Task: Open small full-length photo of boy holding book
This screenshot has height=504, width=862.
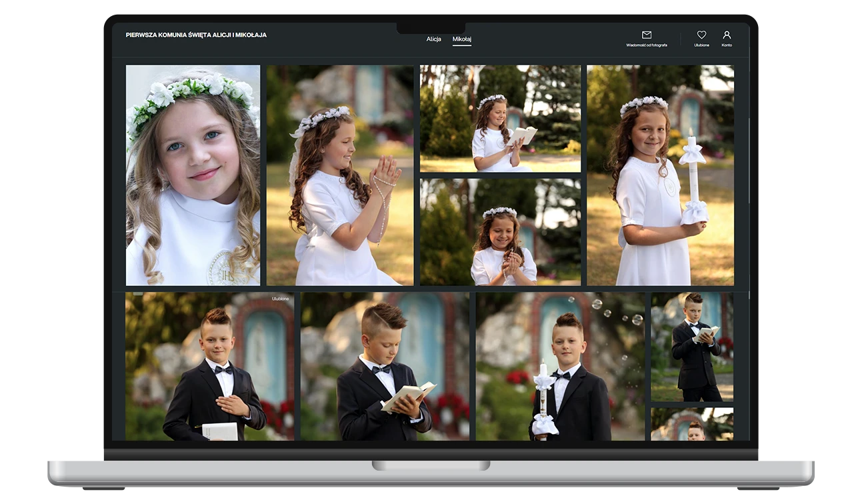Action: 692,347
